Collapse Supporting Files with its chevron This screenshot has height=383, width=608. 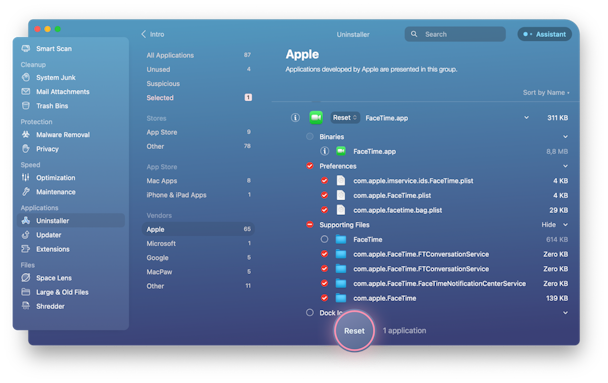(565, 225)
